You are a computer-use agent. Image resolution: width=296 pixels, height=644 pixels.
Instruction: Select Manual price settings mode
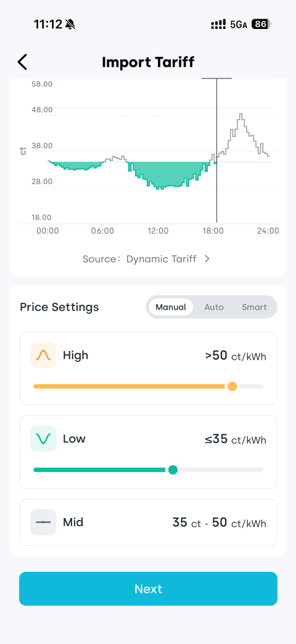coord(171,307)
